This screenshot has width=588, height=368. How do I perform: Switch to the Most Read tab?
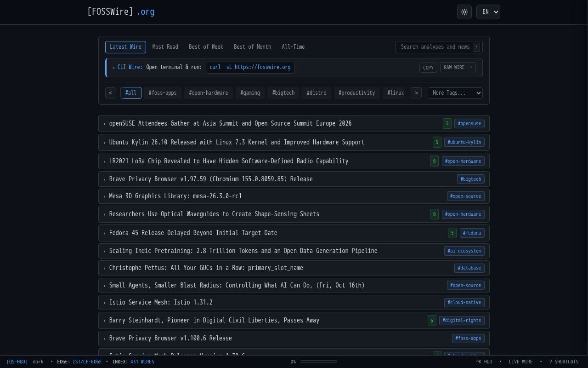pyautogui.click(x=165, y=47)
